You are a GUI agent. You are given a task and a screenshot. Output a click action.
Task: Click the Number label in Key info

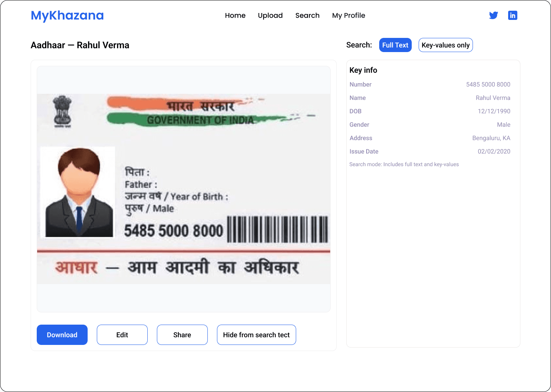click(360, 85)
